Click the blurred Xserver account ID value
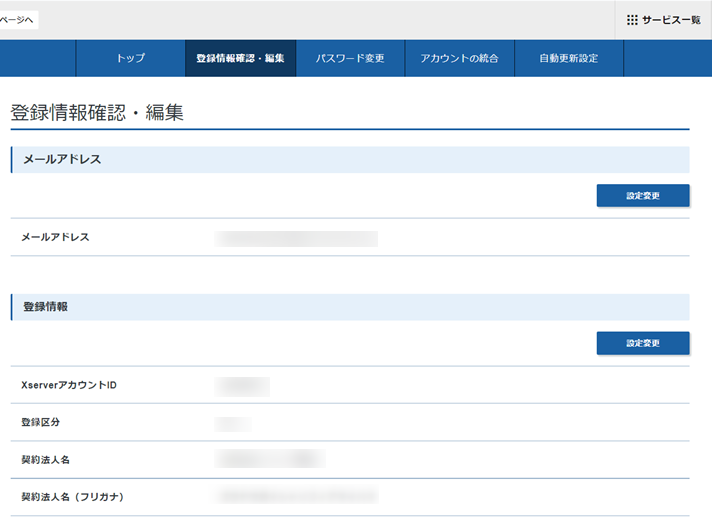This screenshot has height=524, width=712. 243,385
